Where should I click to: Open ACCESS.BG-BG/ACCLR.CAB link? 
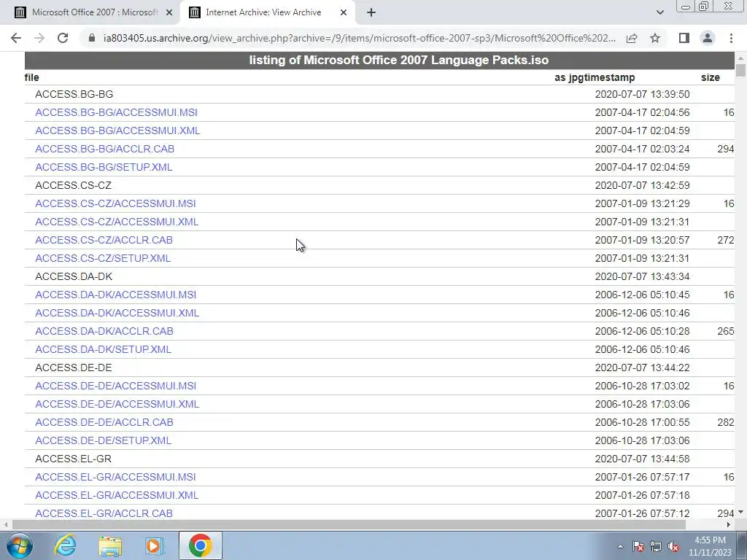(105, 149)
